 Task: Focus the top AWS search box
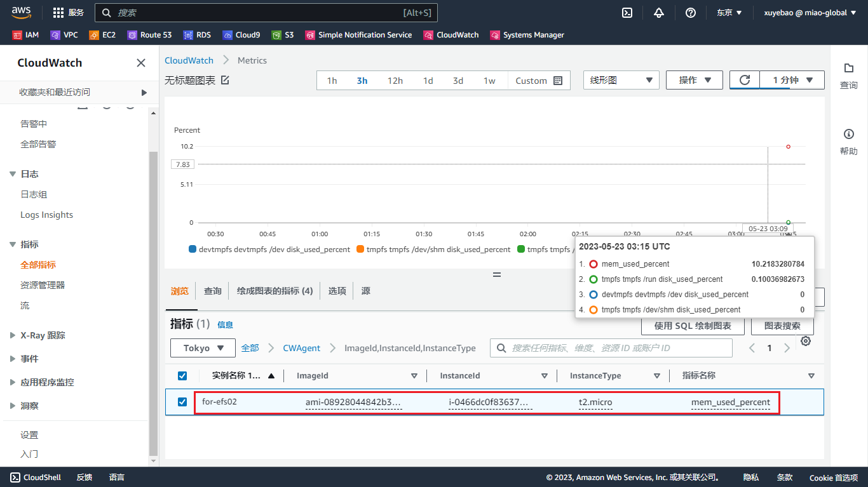pos(266,13)
